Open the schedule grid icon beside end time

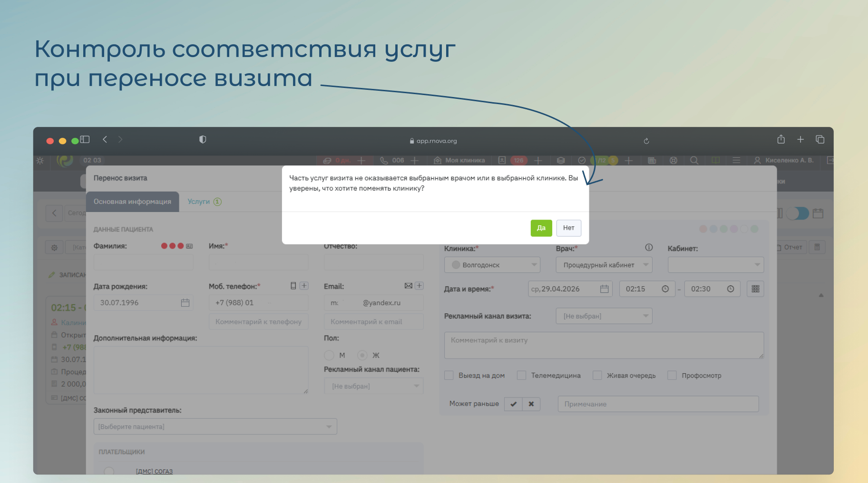pyautogui.click(x=755, y=289)
